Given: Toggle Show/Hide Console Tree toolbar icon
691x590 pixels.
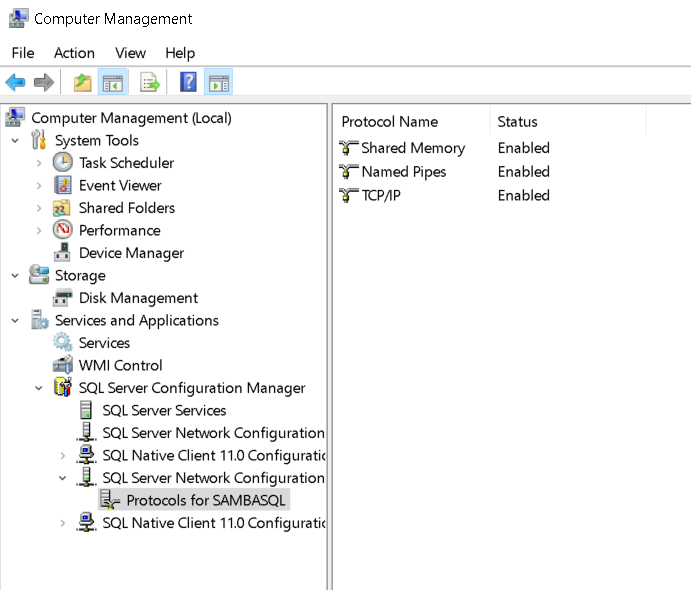Looking at the screenshot, I should [x=113, y=82].
